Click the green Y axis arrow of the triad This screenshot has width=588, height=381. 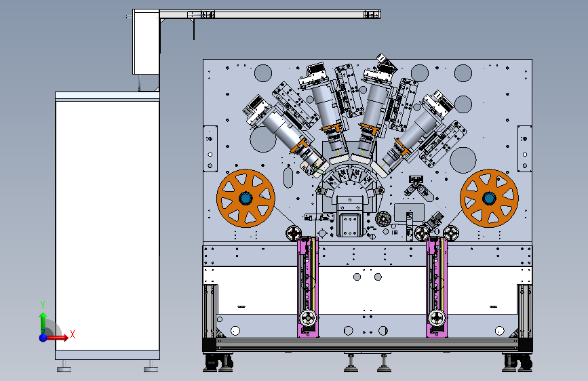tap(43, 322)
